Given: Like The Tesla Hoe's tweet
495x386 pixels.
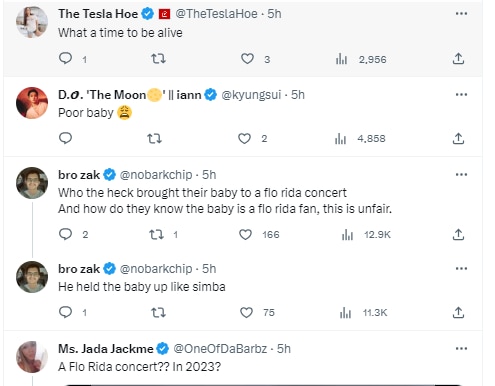Looking at the screenshot, I should pyautogui.click(x=247, y=59).
